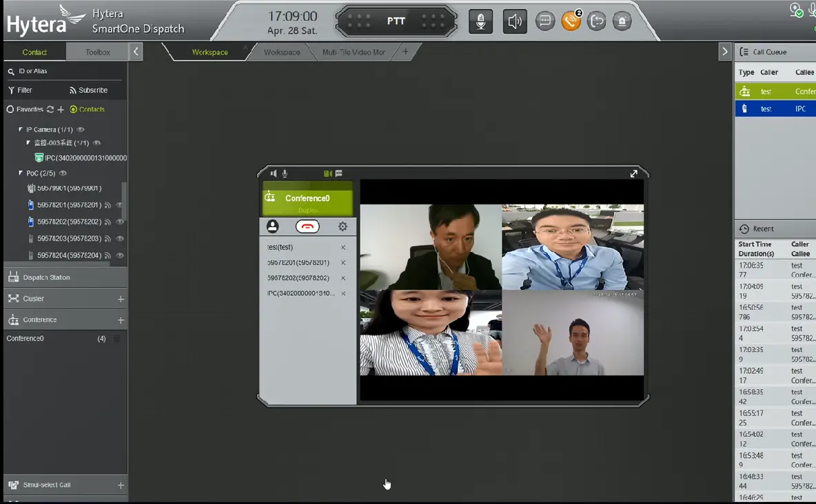This screenshot has height=504, width=816.
Task: Open the message chat icon in top toolbar
Action: (x=544, y=21)
